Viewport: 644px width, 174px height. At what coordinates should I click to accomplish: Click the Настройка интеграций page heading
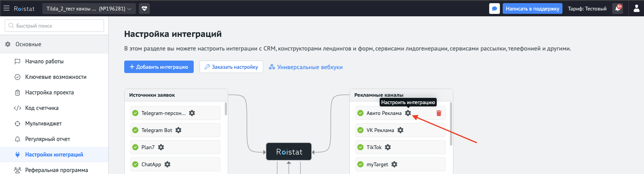click(x=173, y=34)
